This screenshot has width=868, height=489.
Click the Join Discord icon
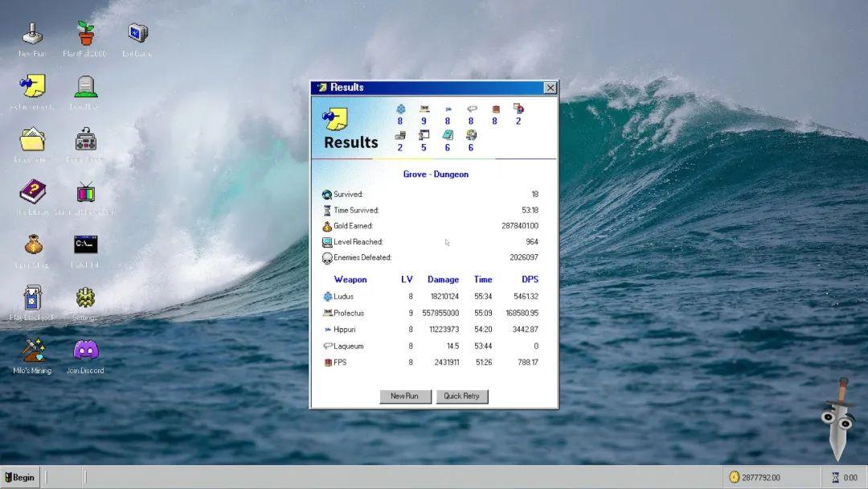(x=85, y=351)
